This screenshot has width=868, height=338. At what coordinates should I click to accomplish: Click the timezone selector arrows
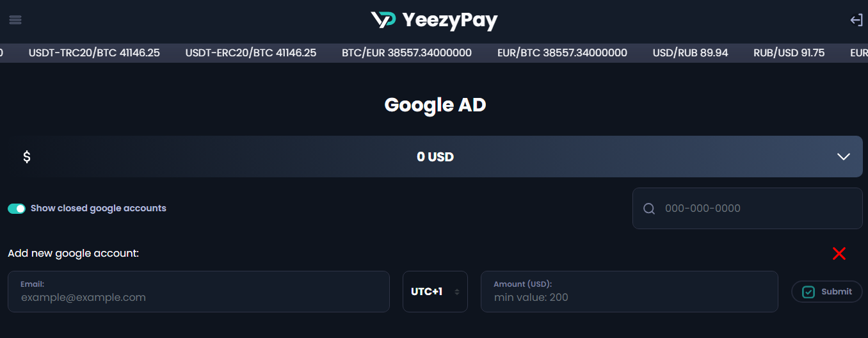(456, 292)
